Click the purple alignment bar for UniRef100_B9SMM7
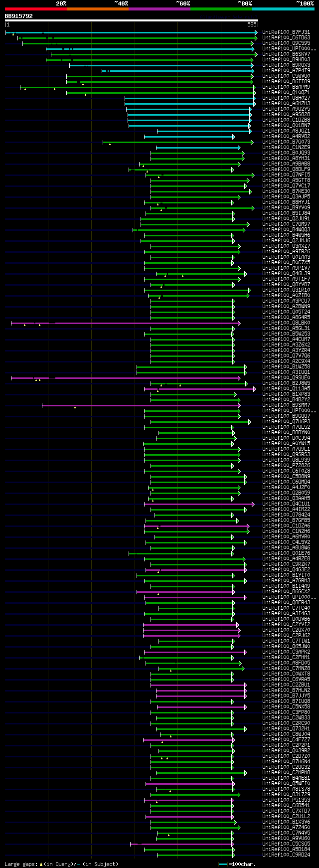 [x=141, y=405]
